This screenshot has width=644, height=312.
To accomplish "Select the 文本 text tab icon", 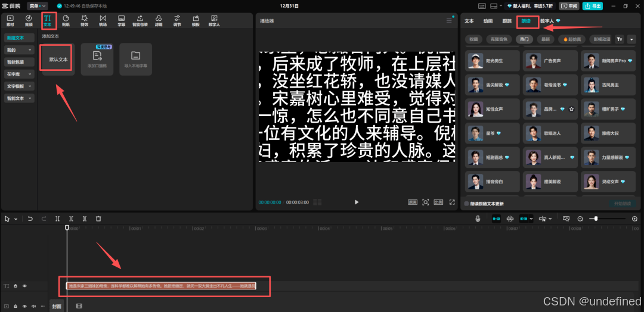I will [x=48, y=21].
